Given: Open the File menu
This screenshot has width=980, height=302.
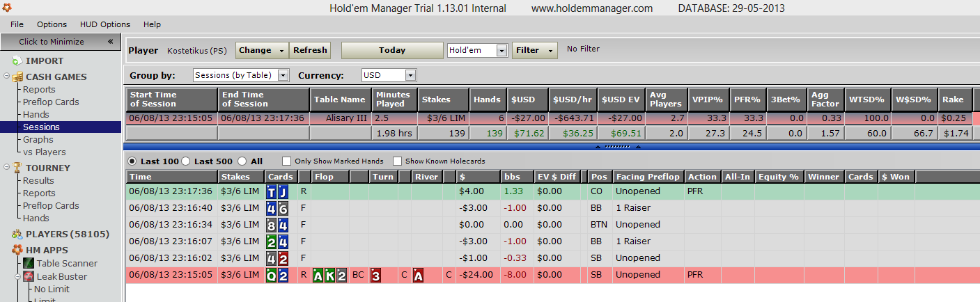Looking at the screenshot, I should [17, 24].
